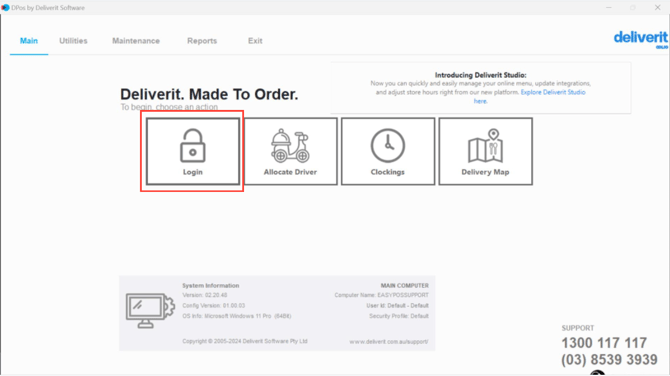The height and width of the screenshot is (376, 670).
Task: Click the Introducing Deliverit Studio heading
Action: point(481,75)
